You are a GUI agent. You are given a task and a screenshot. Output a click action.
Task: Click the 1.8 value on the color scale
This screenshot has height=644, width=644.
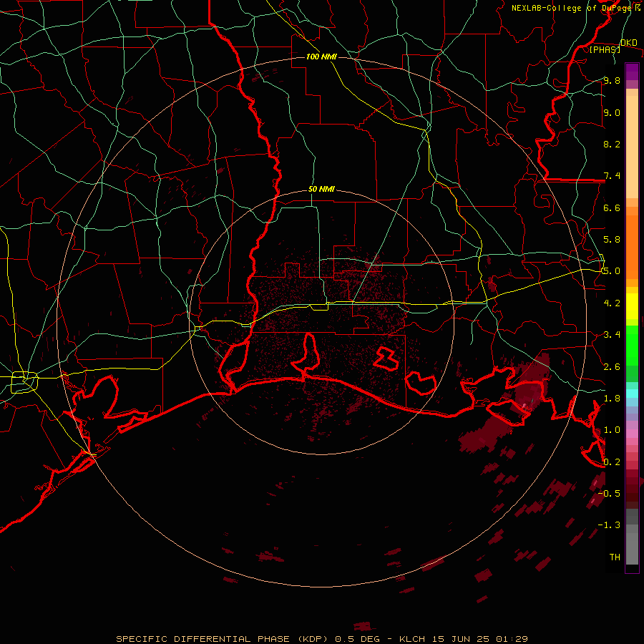click(612, 399)
